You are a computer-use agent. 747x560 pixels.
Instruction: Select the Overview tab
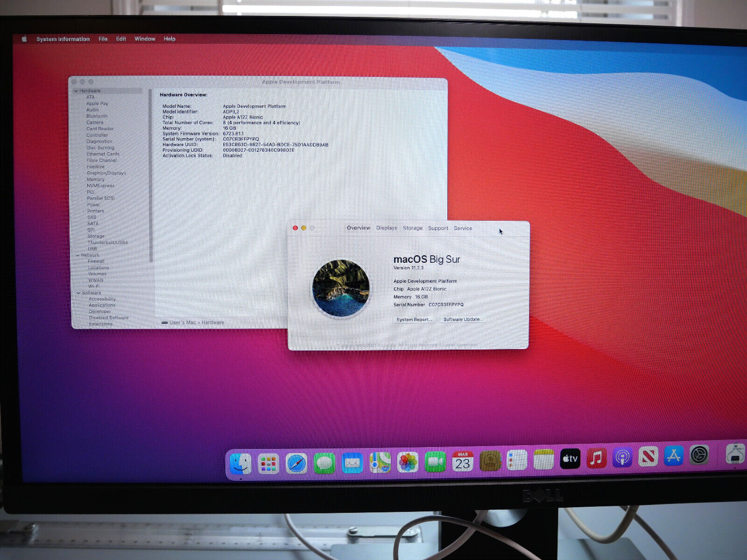pos(359,228)
